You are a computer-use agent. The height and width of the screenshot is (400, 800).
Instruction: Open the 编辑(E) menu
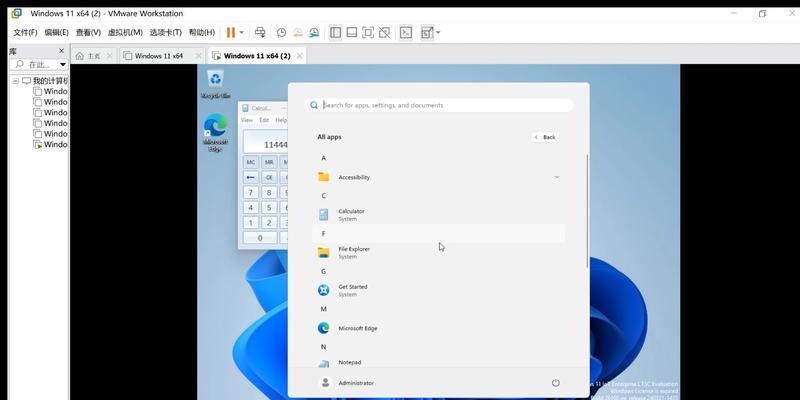56,33
